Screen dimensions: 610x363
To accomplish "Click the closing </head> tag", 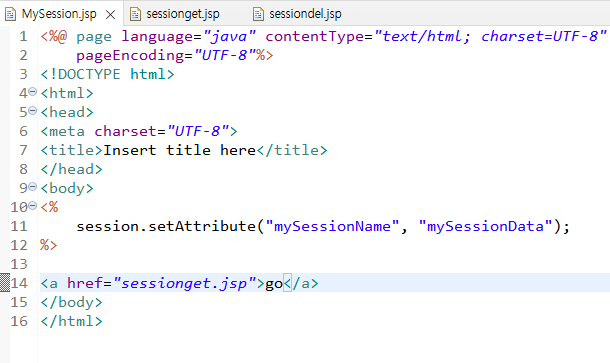I will point(72,169).
